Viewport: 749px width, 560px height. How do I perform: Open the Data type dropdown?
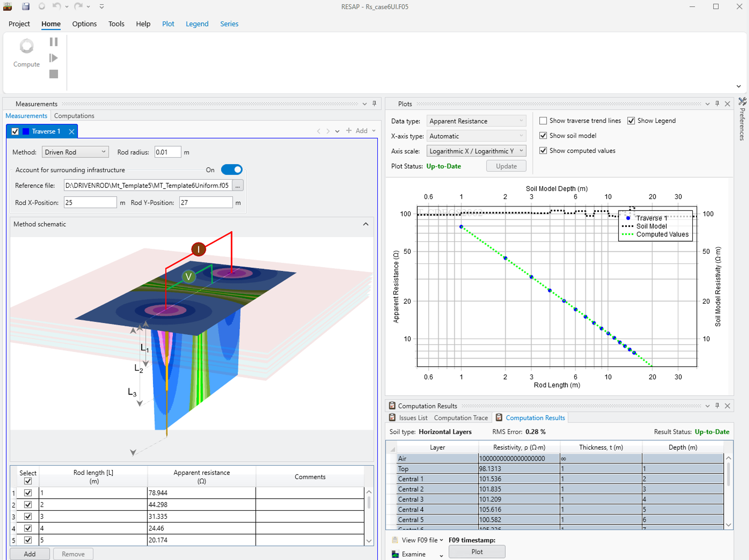pos(476,121)
